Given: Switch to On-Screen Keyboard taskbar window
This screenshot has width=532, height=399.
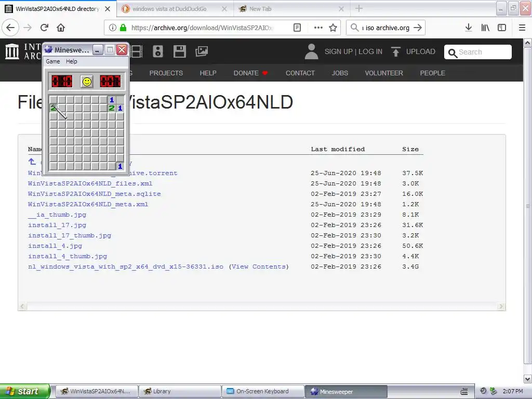Looking at the screenshot, I should click(x=263, y=392).
